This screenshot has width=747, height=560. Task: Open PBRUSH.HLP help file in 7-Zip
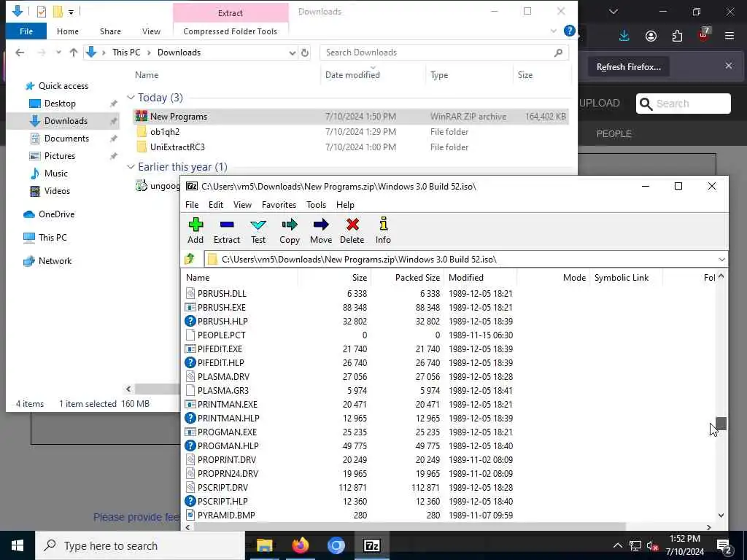(x=222, y=321)
